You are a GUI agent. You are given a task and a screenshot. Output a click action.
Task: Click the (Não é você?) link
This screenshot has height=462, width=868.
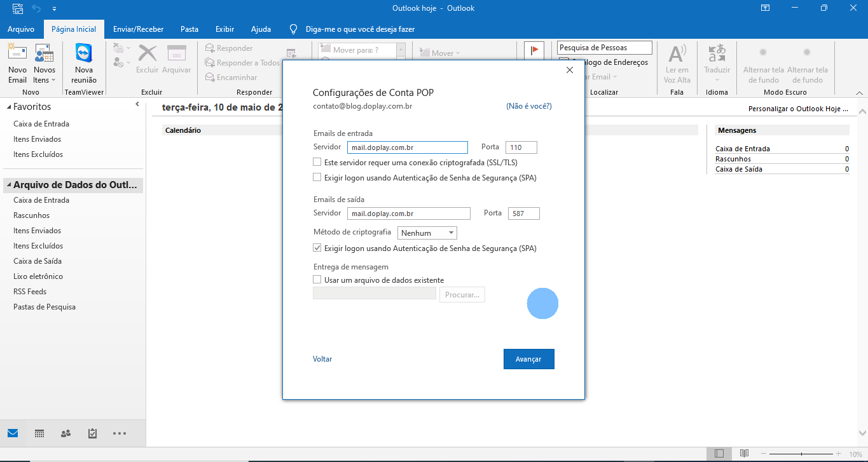tap(529, 106)
